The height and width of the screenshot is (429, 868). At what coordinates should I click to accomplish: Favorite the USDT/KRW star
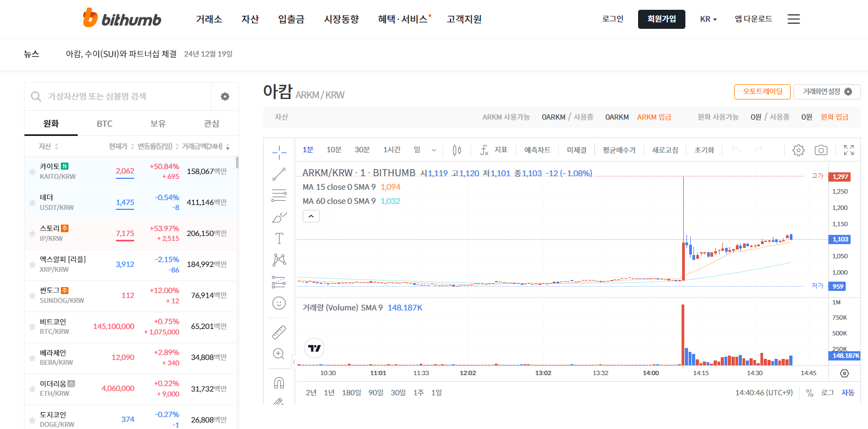click(x=32, y=203)
